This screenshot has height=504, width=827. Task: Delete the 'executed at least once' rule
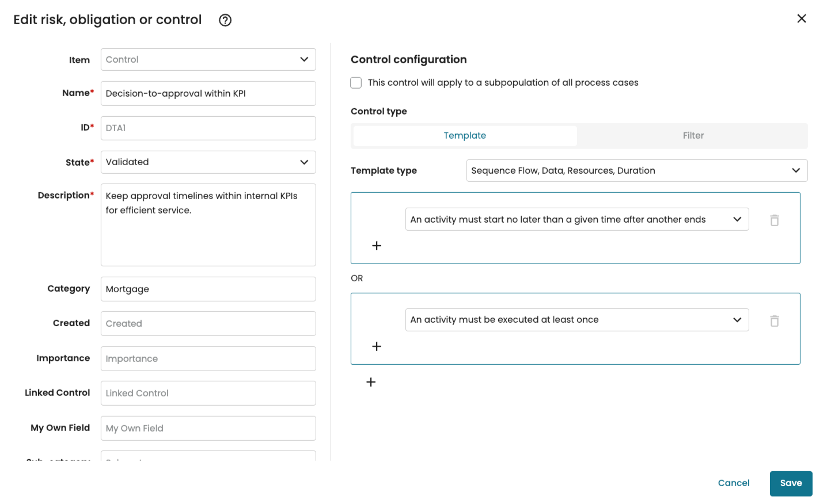coord(775,321)
